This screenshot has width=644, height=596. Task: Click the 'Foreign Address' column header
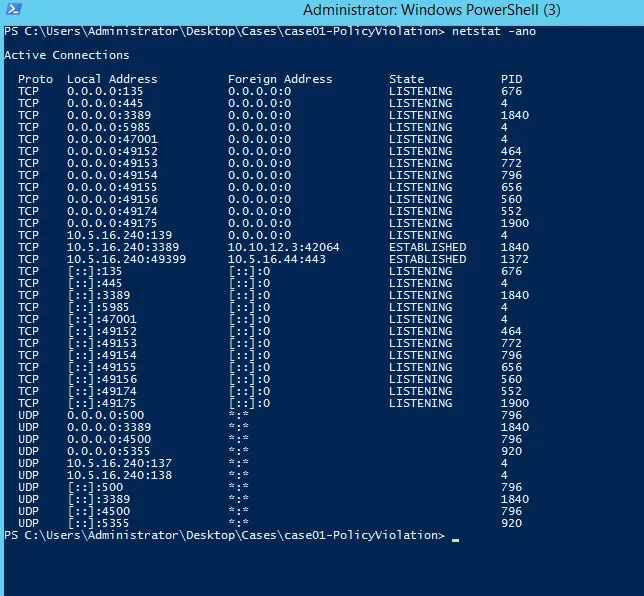(x=280, y=79)
